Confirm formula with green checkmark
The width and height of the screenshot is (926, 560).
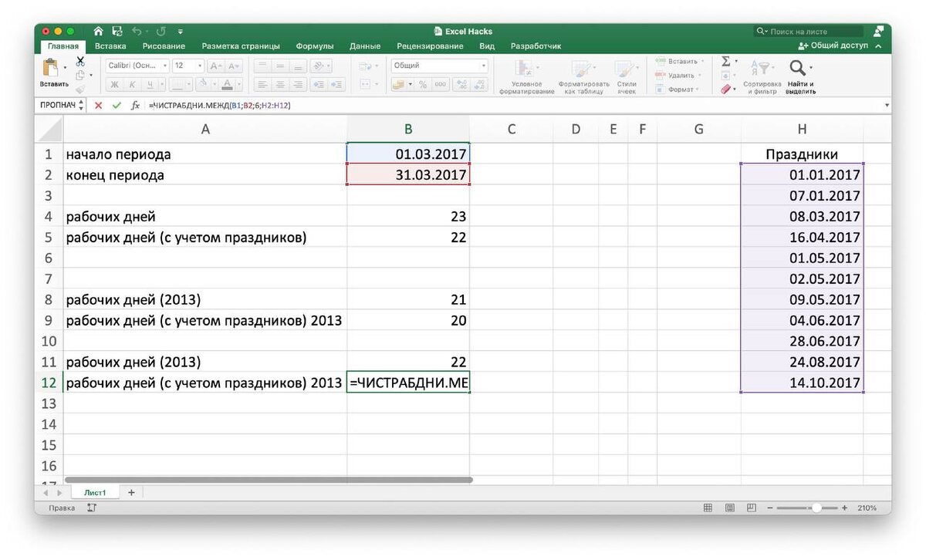click(117, 105)
